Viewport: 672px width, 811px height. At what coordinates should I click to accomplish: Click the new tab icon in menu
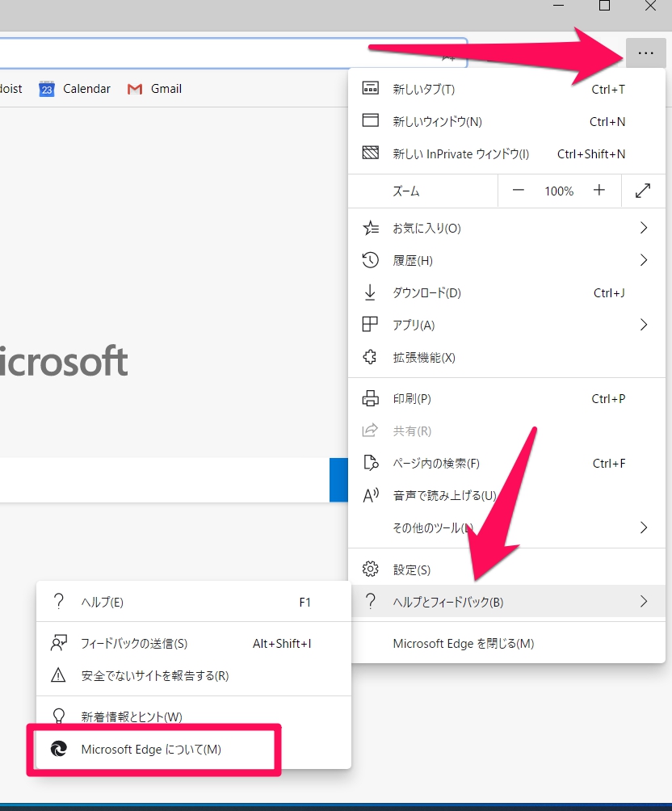coord(371,89)
